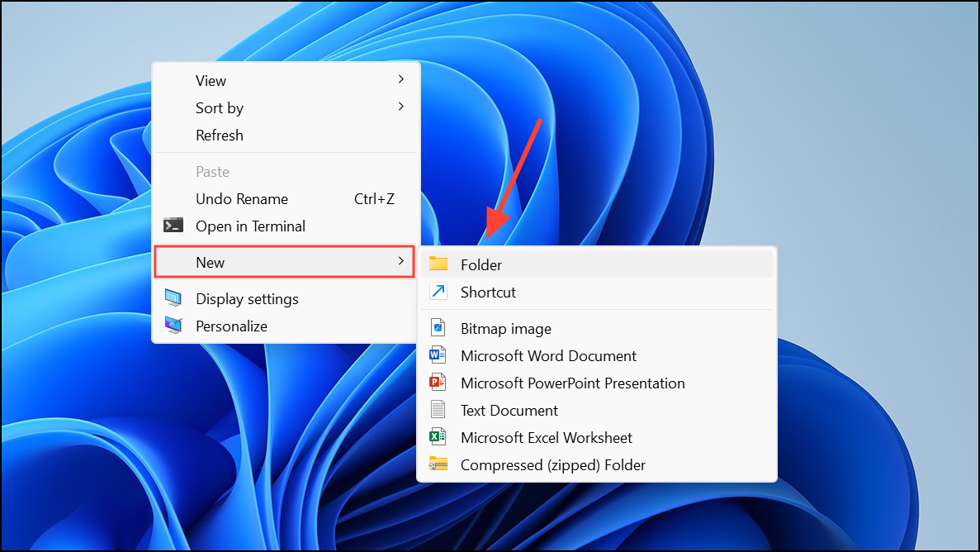Click the Open in Terminal icon

pyautogui.click(x=173, y=226)
